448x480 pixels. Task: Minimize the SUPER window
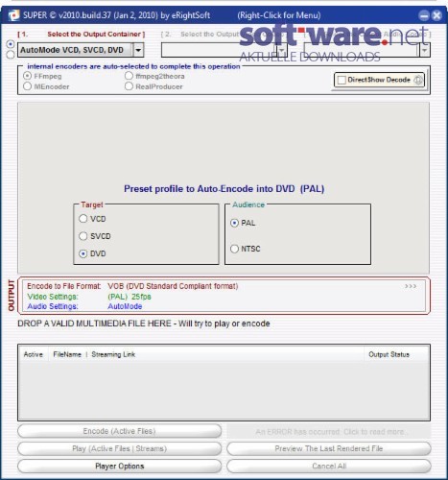pyautogui.click(x=424, y=15)
